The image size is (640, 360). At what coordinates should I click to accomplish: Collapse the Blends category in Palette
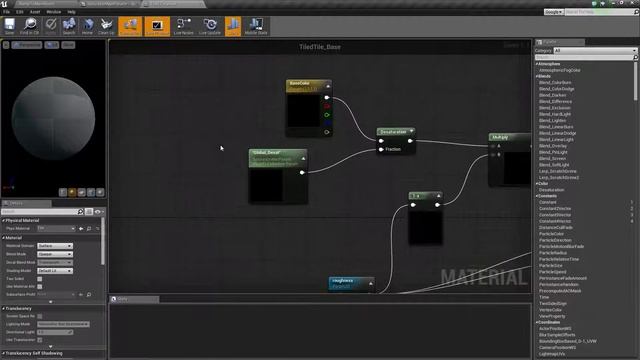tap(537, 76)
